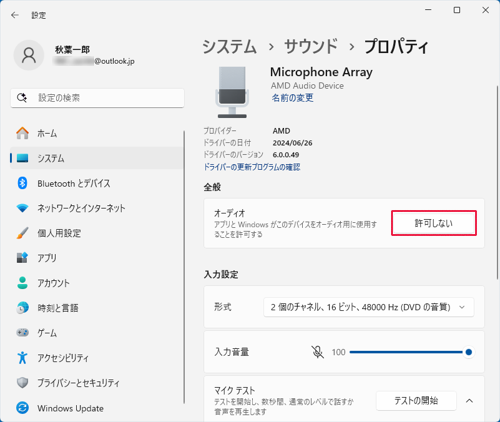Image resolution: width=500 pixels, height=422 pixels.
Task: Click the 入力音量 volume slider handle
Action: tap(469, 352)
